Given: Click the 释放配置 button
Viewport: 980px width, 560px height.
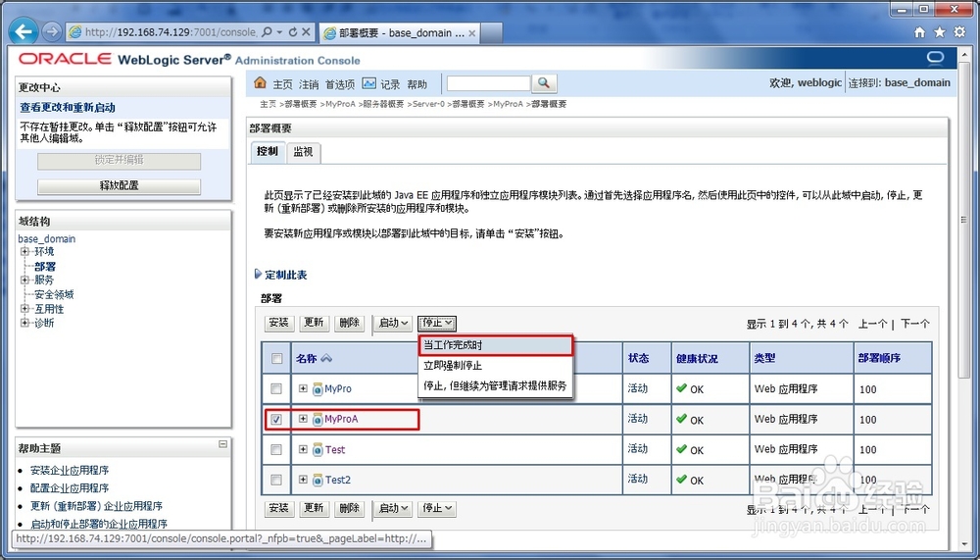Looking at the screenshot, I should point(119,185).
